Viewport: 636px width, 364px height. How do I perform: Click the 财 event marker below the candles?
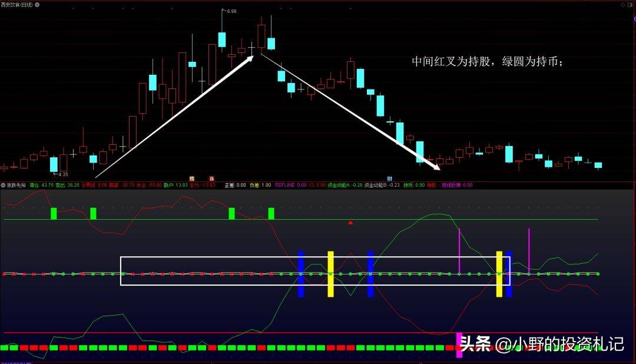389,178
